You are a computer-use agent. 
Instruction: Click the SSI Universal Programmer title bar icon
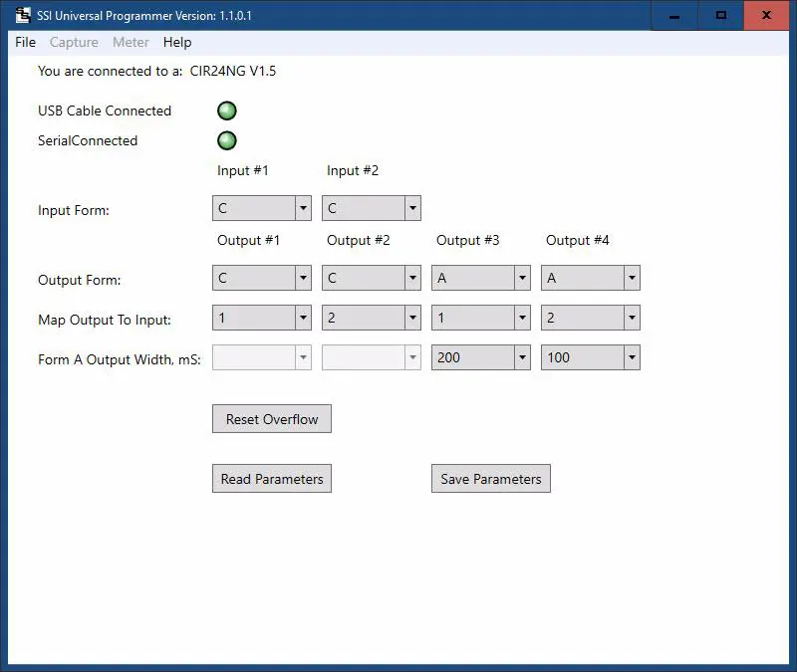(23, 15)
